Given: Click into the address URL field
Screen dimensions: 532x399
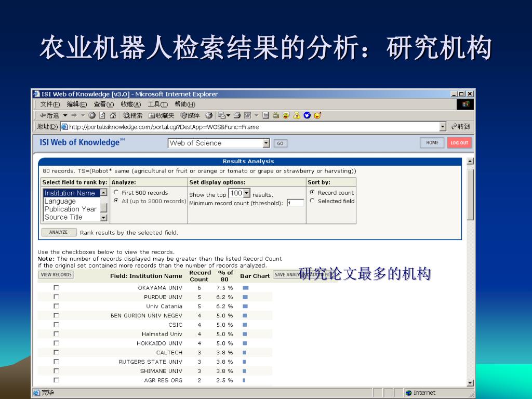Looking at the screenshot, I should (253, 127).
